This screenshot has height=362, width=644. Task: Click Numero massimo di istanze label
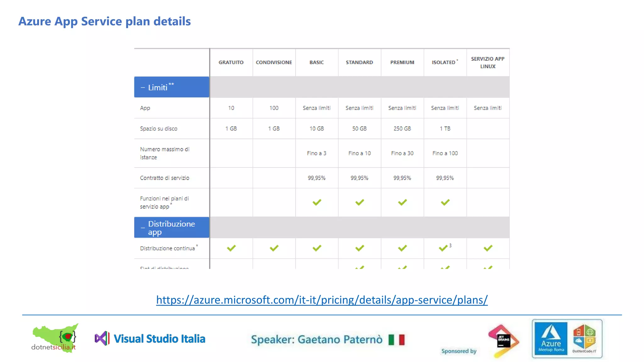[x=164, y=153]
